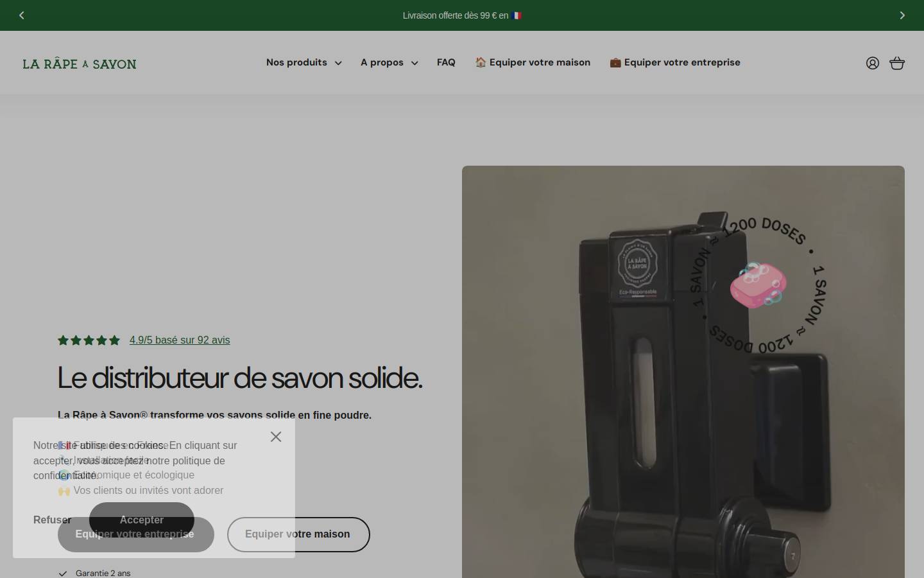924x578 pixels.
Task: Close the cookie banner with X
Action: (x=276, y=437)
